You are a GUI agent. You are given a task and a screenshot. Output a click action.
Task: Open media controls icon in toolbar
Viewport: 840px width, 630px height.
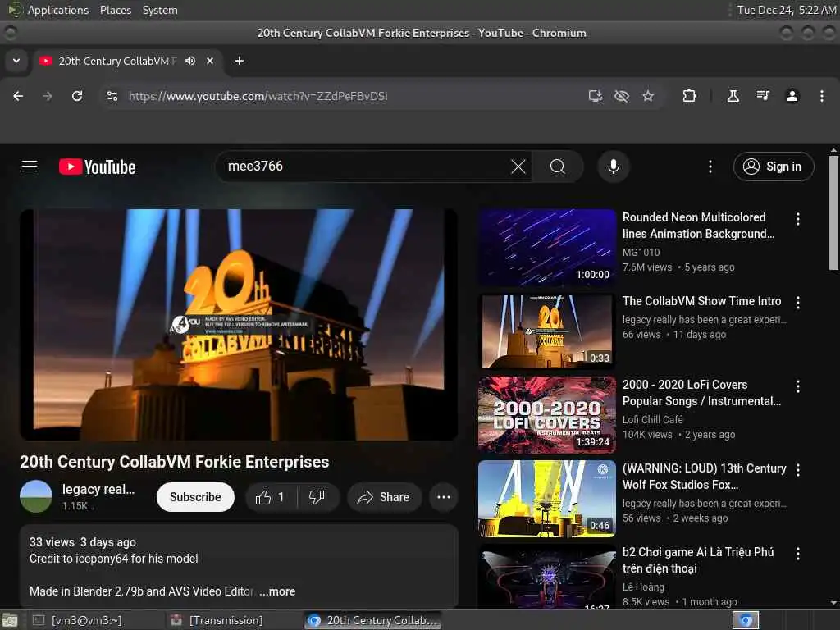(762, 96)
